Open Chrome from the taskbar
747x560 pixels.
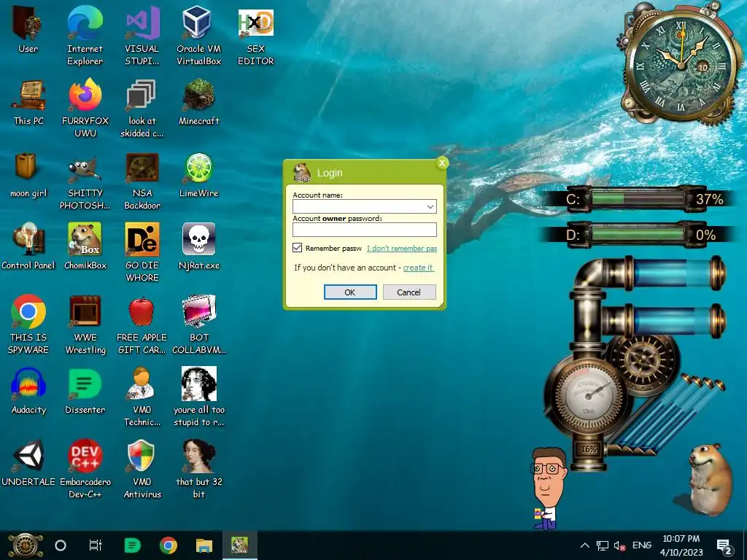click(169, 545)
